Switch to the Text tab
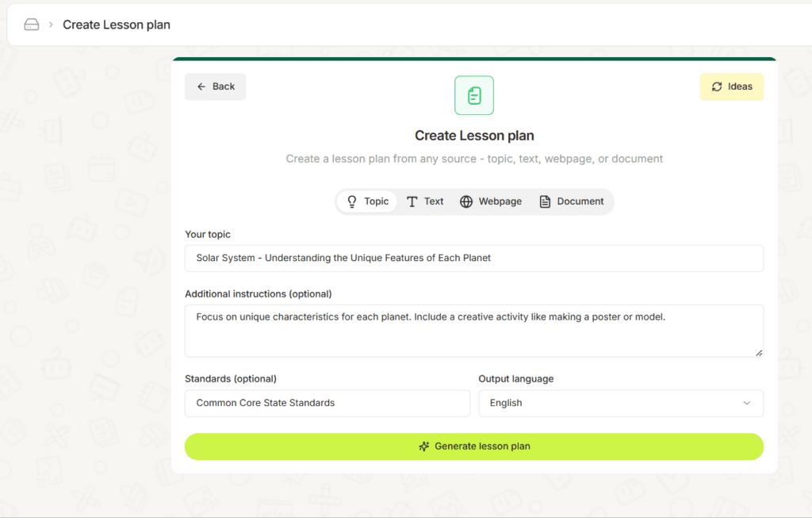This screenshot has width=812, height=518. pos(425,201)
